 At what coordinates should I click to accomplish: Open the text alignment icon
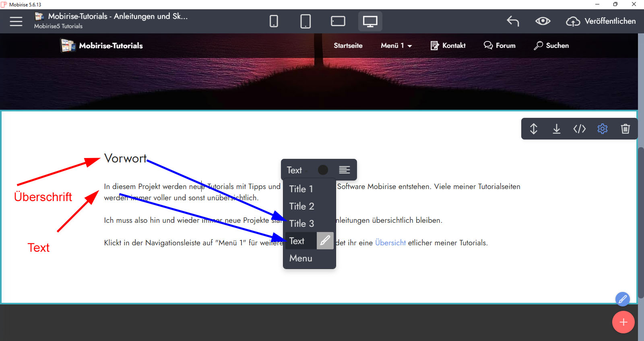pos(345,170)
